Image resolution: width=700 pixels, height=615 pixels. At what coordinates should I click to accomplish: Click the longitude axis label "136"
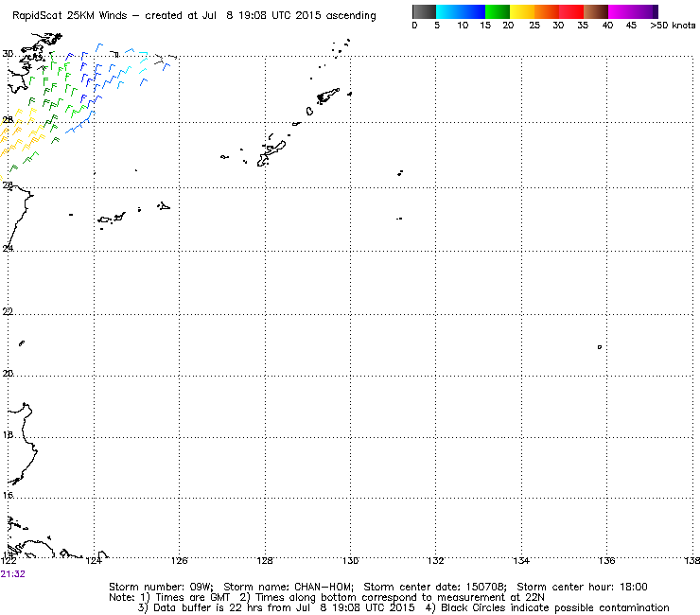pyautogui.click(x=606, y=561)
